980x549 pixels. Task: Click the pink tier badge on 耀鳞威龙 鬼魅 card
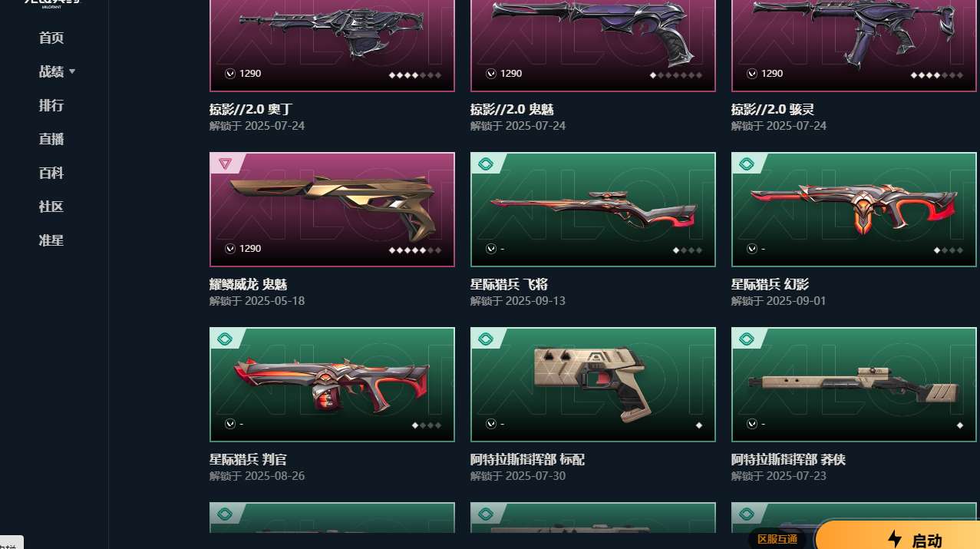[225, 163]
